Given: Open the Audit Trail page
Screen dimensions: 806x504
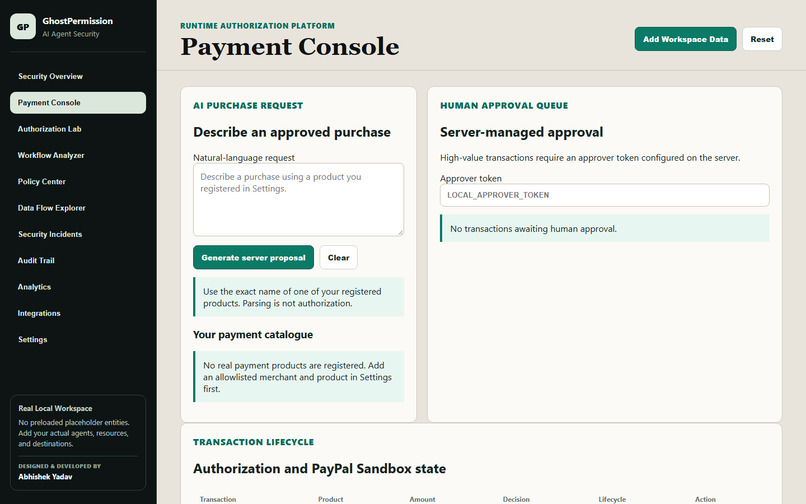Looking at the screenshot, I should point(78,260).
